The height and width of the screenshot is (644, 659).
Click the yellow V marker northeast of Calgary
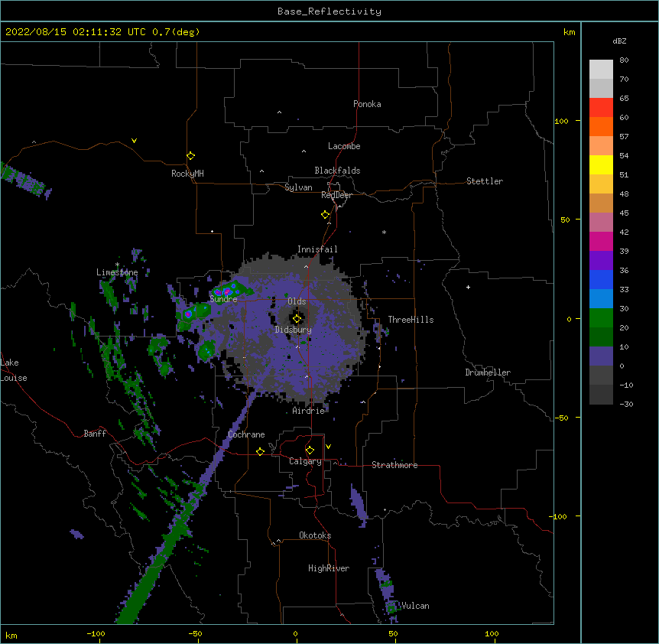pos(328,447)
